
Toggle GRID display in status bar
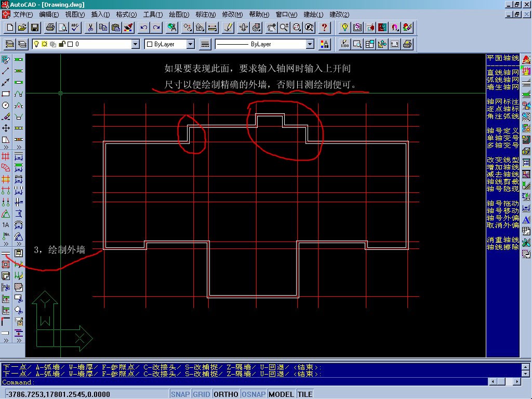[x=202, y=394]
